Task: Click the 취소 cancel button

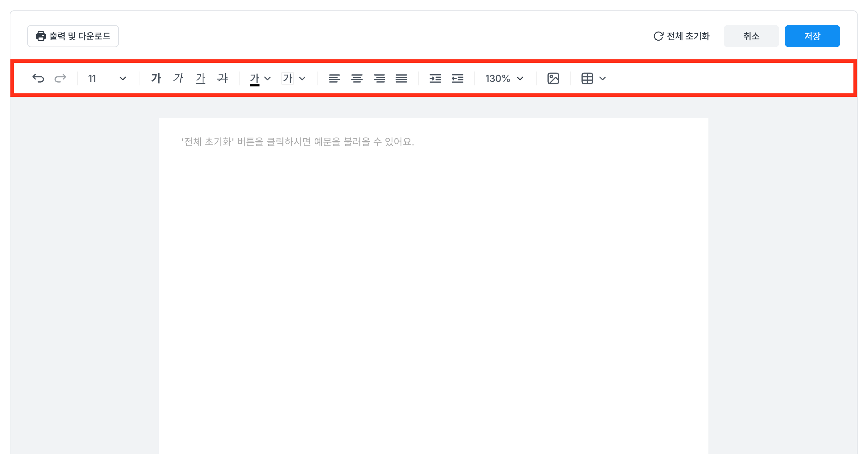Action: tap(751, 36)
